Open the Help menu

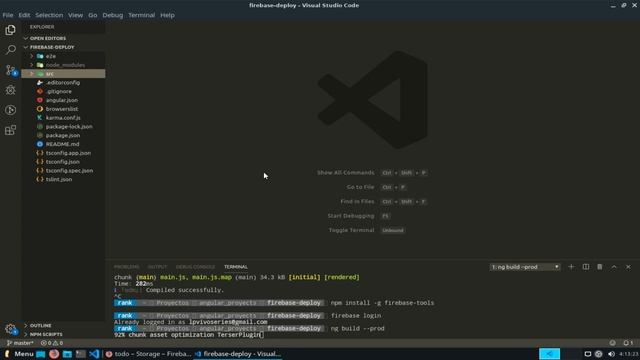[167, 15]
